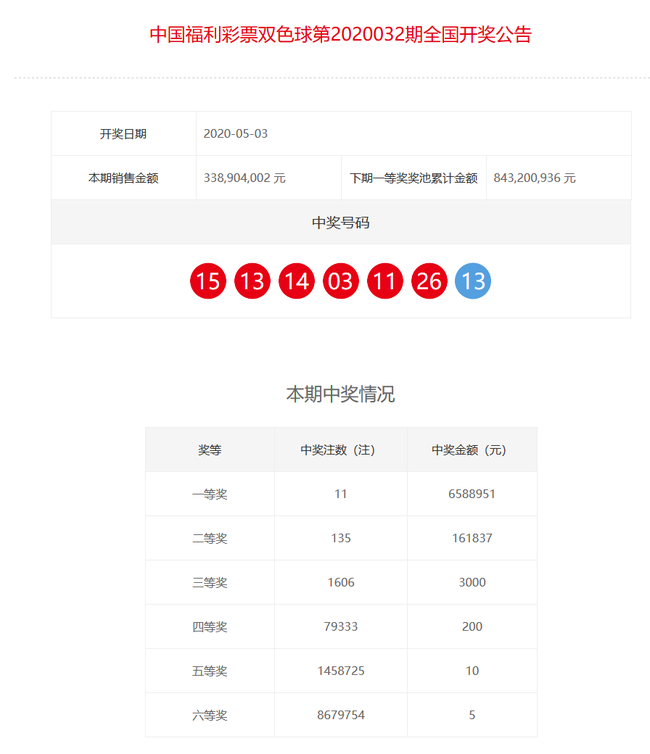650x754 pixels.
Task: Click the red ball numbered 03
Action: pos(340,281)
